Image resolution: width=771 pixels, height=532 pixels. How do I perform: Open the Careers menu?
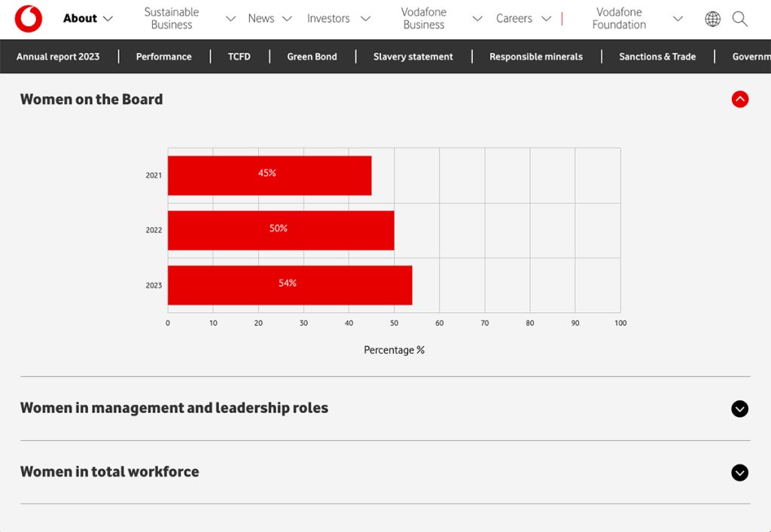click(513, 18)
